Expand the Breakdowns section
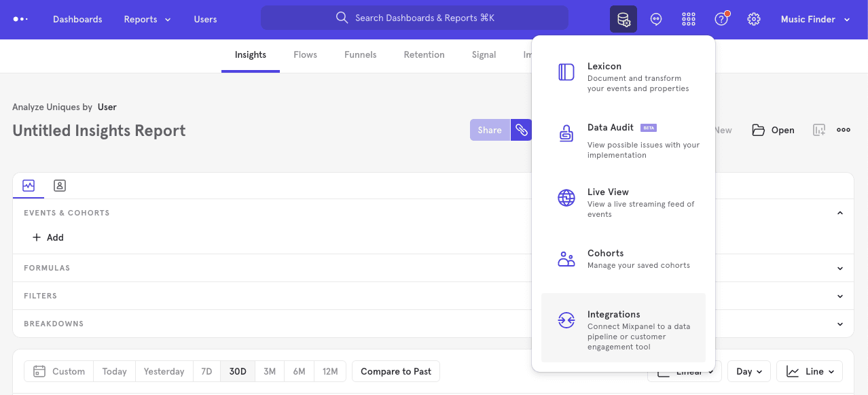The height and width of the screenshot is (395, 868). (x=840, y=324)
